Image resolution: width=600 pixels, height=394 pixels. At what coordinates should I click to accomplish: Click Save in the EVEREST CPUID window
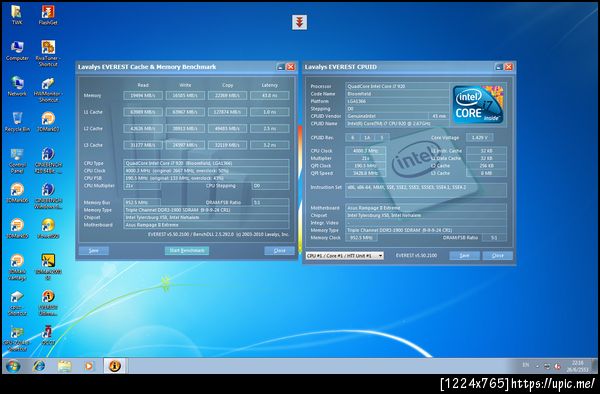point(465,256)
